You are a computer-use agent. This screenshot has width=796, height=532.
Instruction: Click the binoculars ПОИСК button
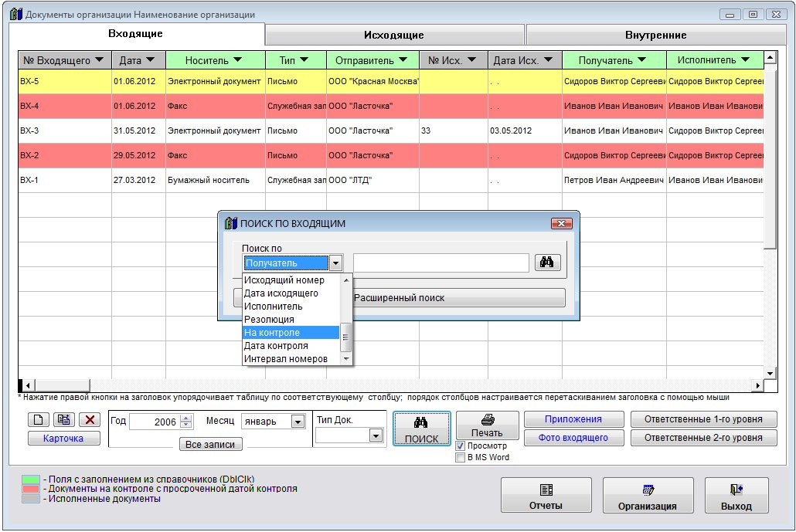421,429
